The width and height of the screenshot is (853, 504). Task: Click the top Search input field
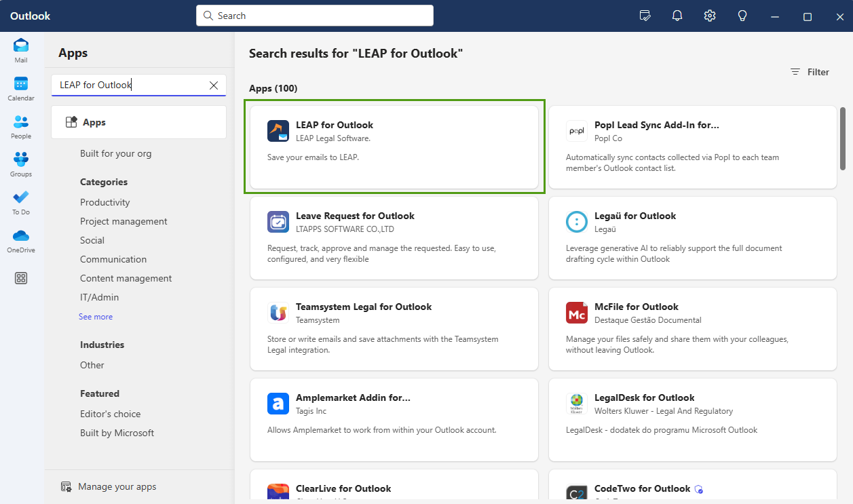point(314,15)
